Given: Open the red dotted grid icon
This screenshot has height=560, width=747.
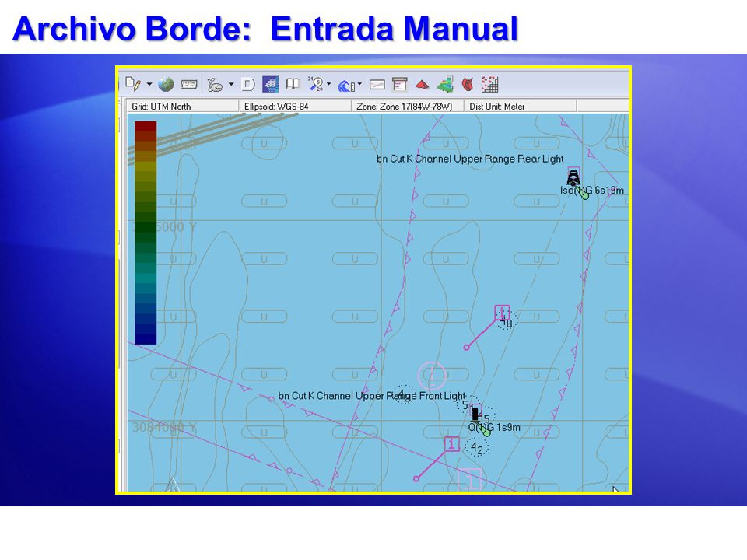Looking at the screenshot, I should click(490, 84).
